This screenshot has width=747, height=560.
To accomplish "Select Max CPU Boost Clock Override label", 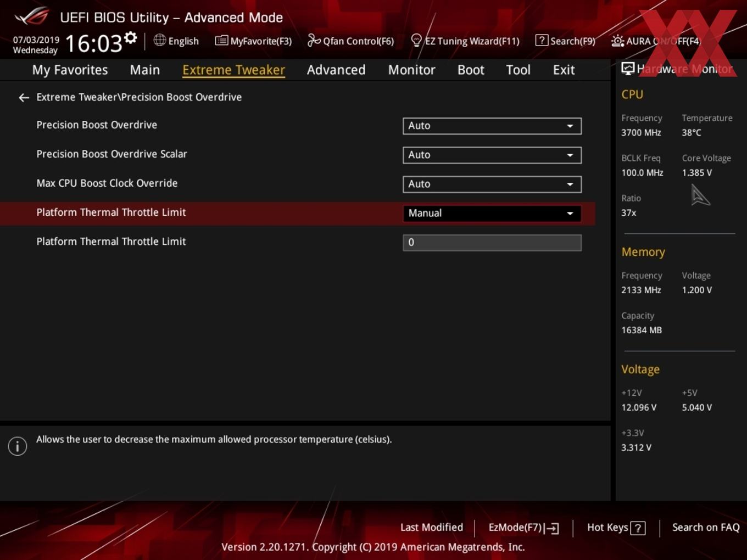I will 107,183.
